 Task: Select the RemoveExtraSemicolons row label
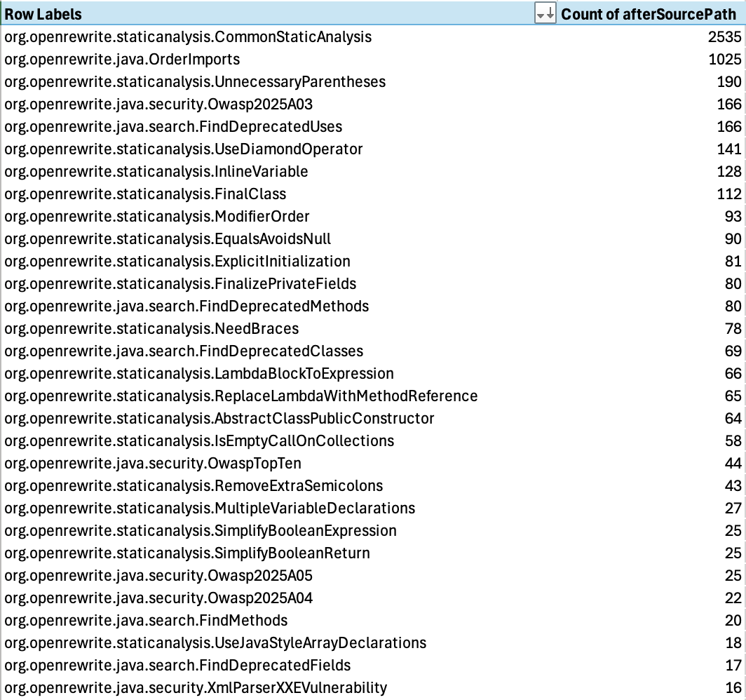pyautogui.click(x=194, y=485)
